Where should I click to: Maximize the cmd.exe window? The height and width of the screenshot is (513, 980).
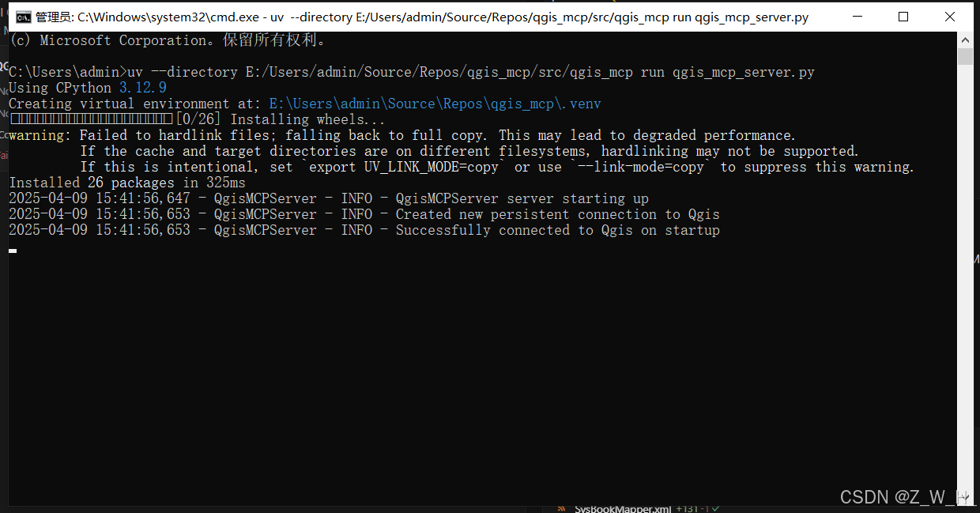tap(903, 17)
